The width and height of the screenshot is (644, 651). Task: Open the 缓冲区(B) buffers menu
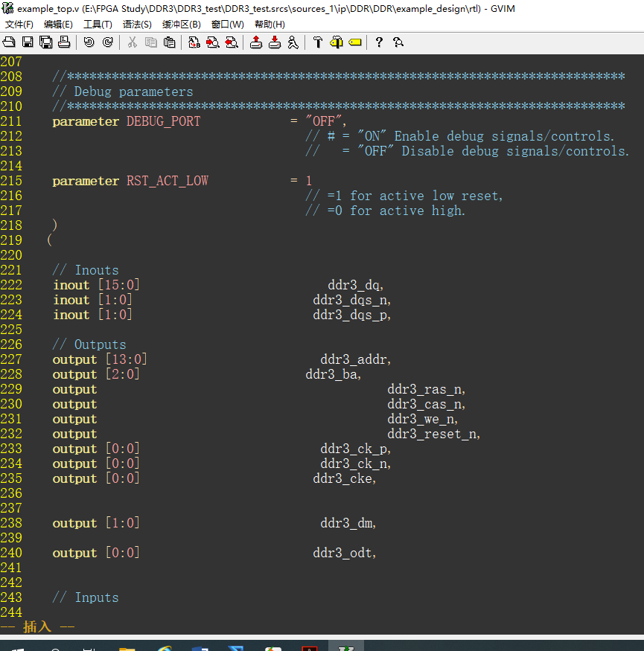tap(182, 25)
